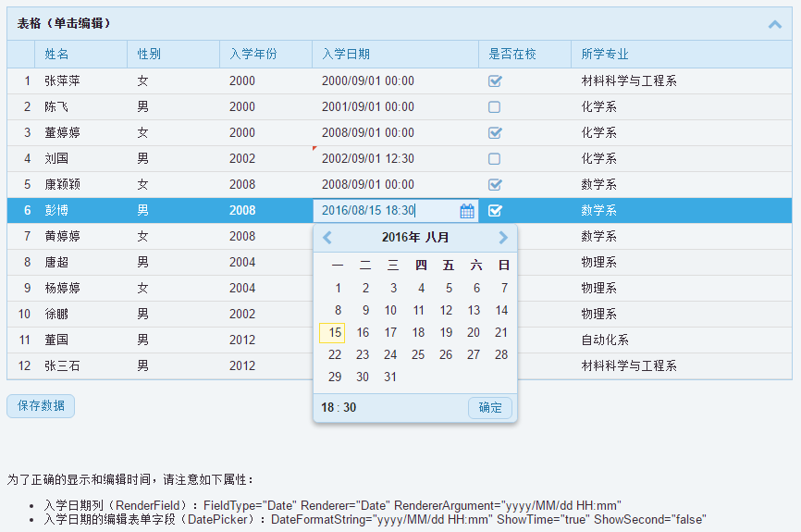Go to next month in calendar
This screenshot has width=801, height=532.
(503, 238)
